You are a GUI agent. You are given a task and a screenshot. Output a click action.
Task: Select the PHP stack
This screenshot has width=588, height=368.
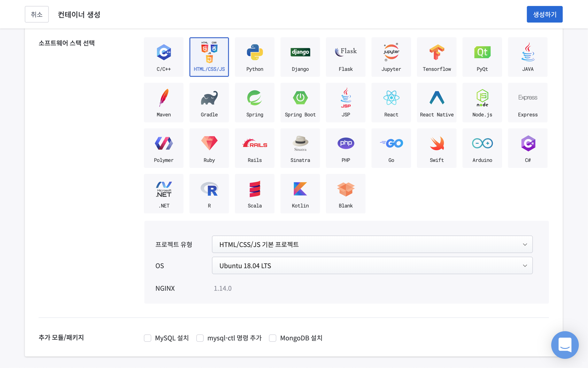click(346, 148)
